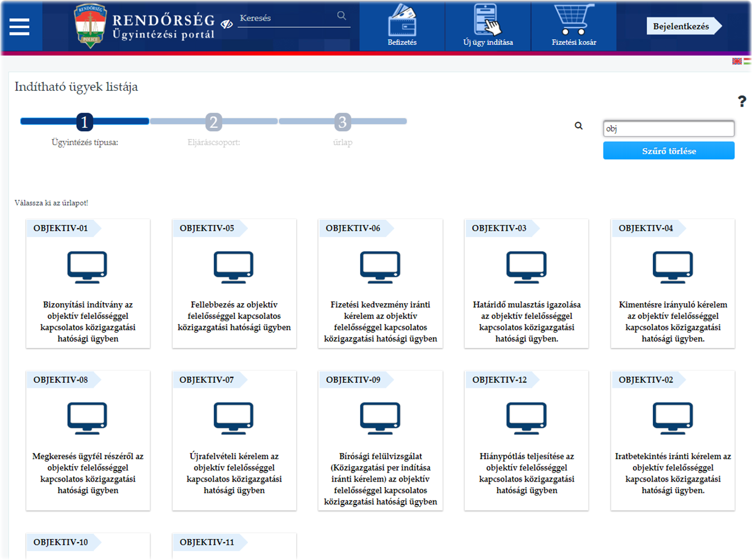Click the OBJEKTIV-10 label tag

pyautogui.click(x=63, y=542)
